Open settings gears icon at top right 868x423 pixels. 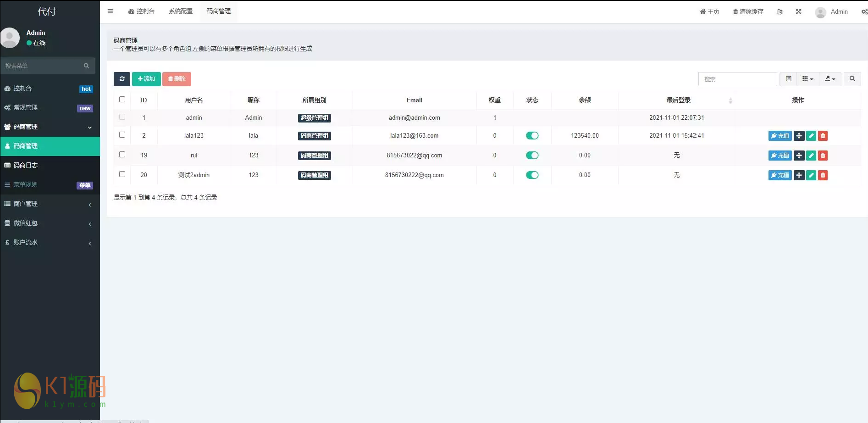point(864,11)
